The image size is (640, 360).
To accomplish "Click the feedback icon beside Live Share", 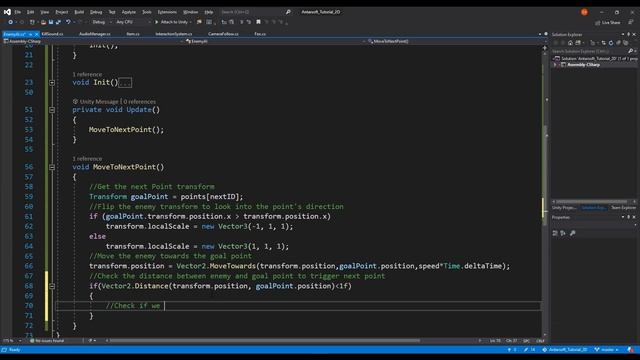I will 631,22.
